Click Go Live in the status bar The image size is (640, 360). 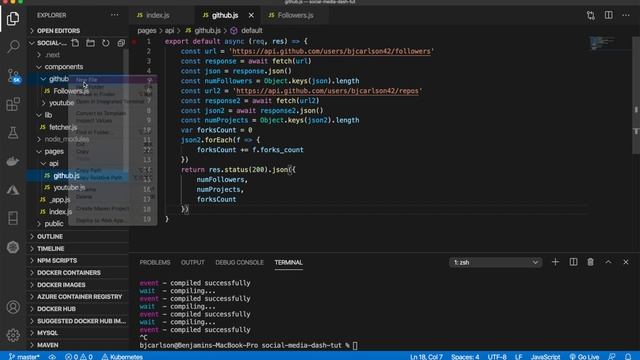584,356
